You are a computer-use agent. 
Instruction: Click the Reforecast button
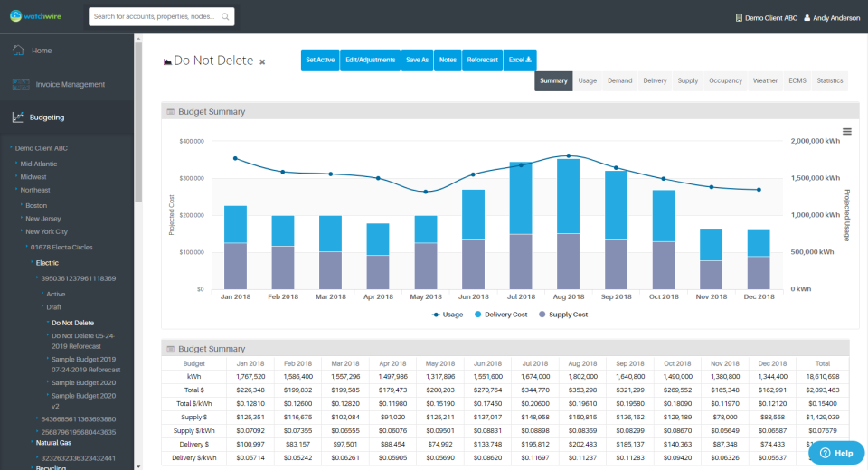pyautogui.click(x=482, y=60)
